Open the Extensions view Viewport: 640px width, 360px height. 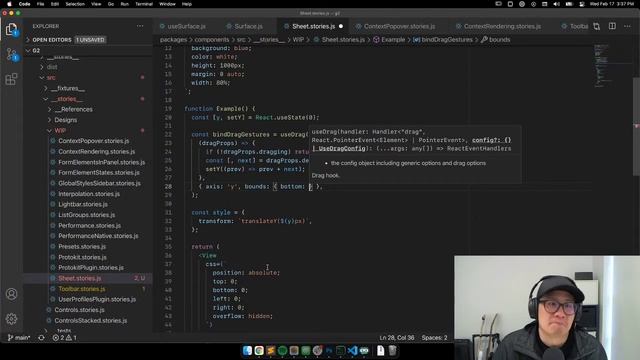[x=11, y=79]
